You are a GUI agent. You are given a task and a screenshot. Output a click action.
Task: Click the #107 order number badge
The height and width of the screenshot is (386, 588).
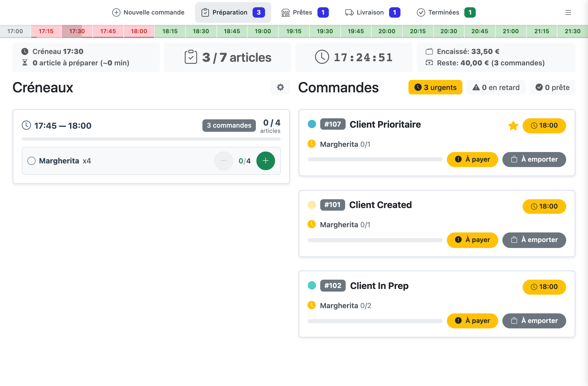(x=333, y=124)
